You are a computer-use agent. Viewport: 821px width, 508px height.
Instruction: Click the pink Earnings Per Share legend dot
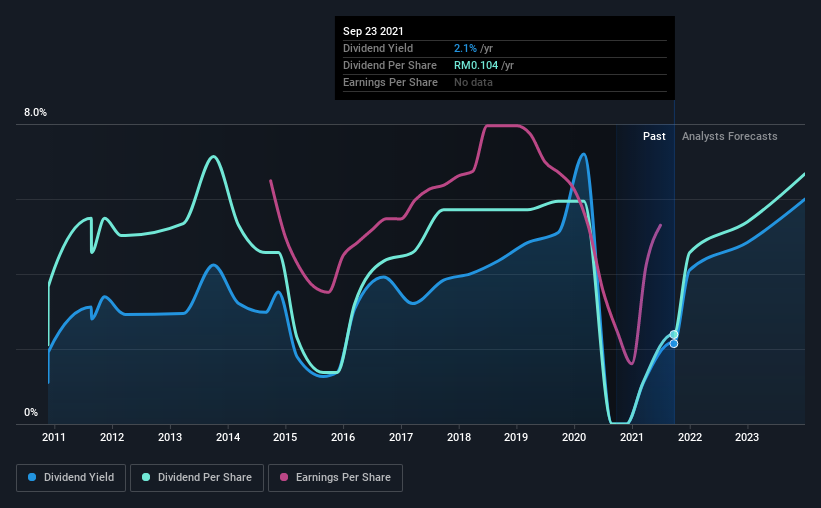point(284,477)
